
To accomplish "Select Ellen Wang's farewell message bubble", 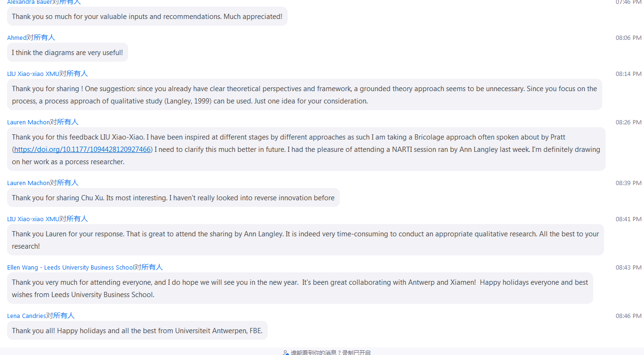I will pos(299,288).
